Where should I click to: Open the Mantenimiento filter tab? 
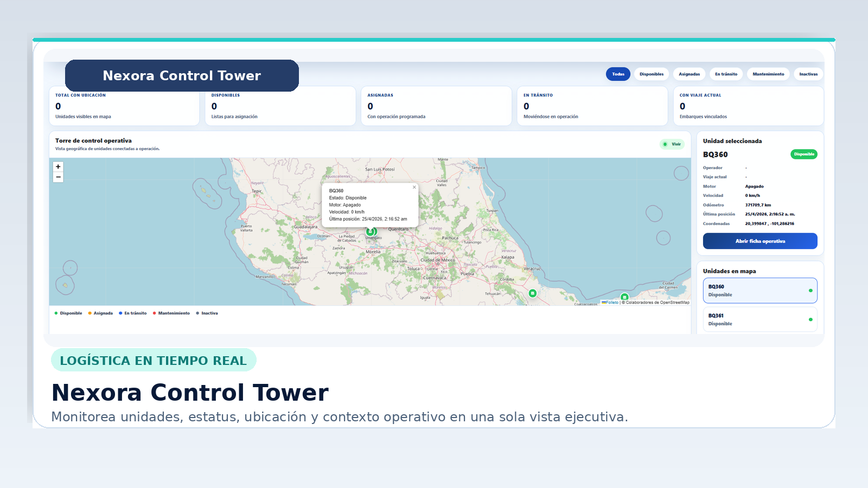click(x=768, y=74)
